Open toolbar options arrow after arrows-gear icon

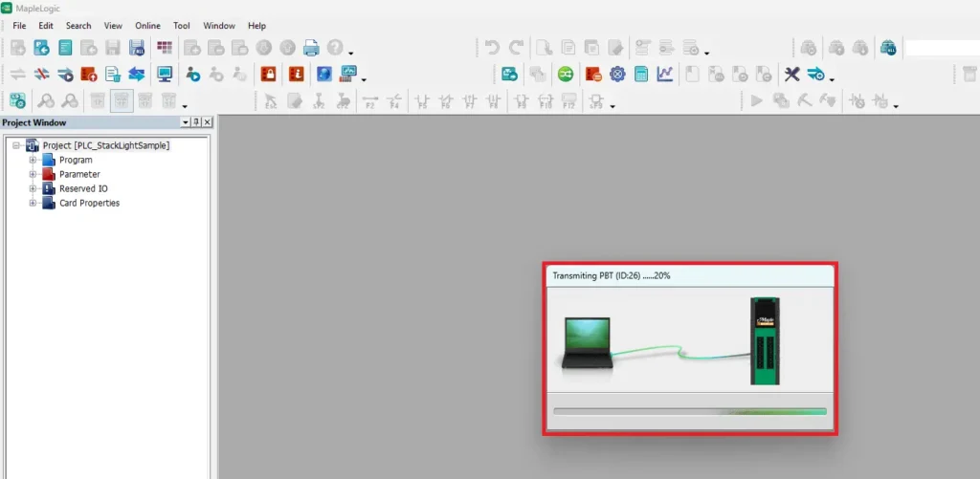coord(832,80)
